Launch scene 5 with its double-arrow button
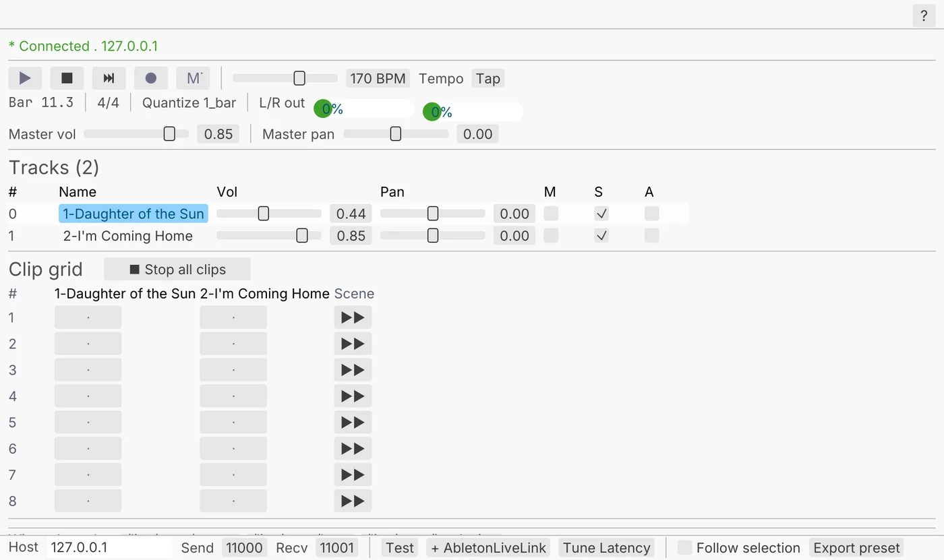The height and width of the screenshot is (560, 944). (353, 423)
